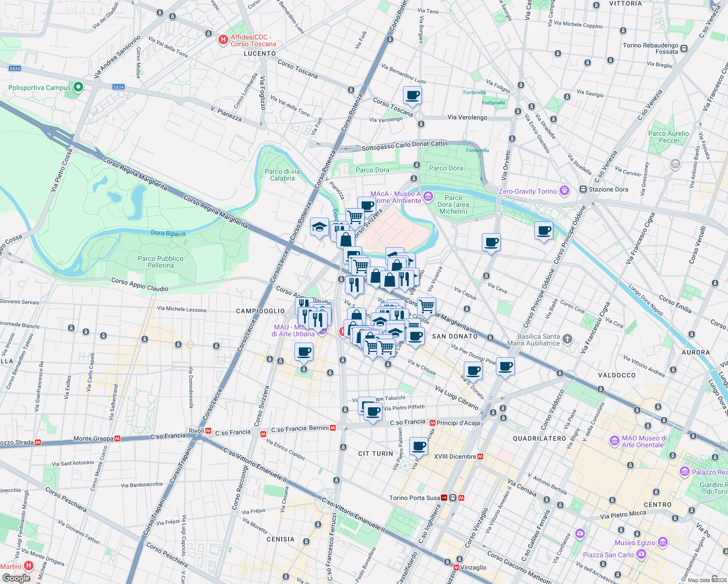
Task: Click the LUCENTO neighborhood label
Action: 260,54
